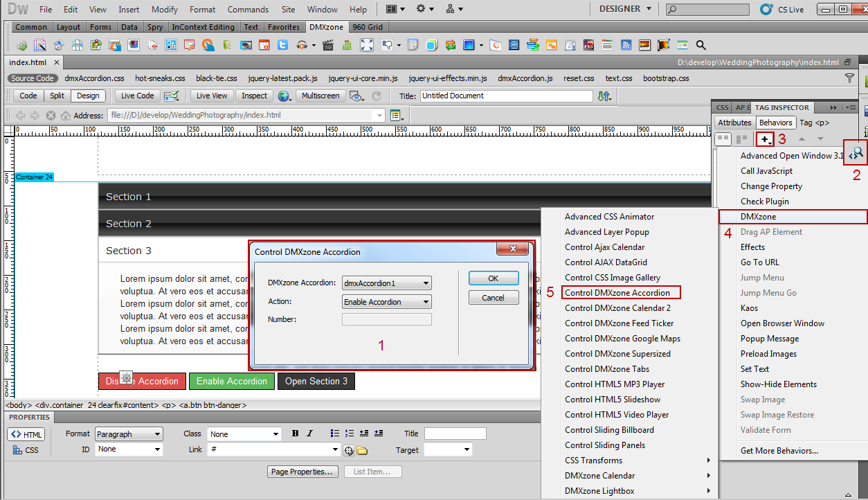Select DMXzone in the behaviors menu

pos(793,217)
